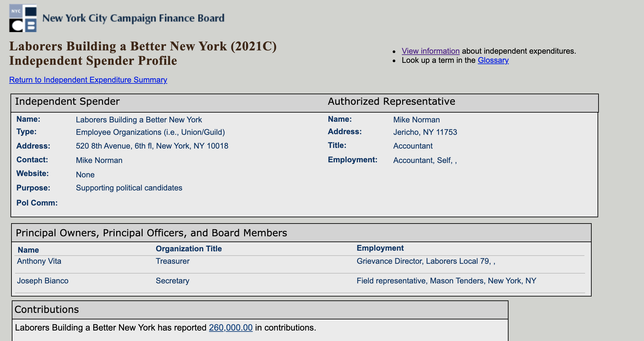The width and height of the screenshot is (644, 341).
Task: Click the 'Organization Title' column header
Action: click(189, 249)
